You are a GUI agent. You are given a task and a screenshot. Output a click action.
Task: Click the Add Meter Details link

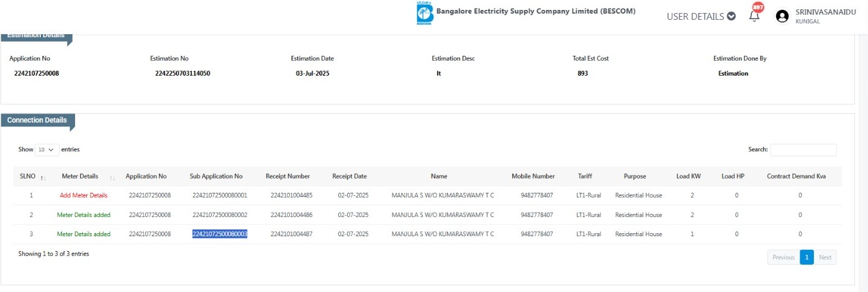pyautogui.click(x=83, y=195)
